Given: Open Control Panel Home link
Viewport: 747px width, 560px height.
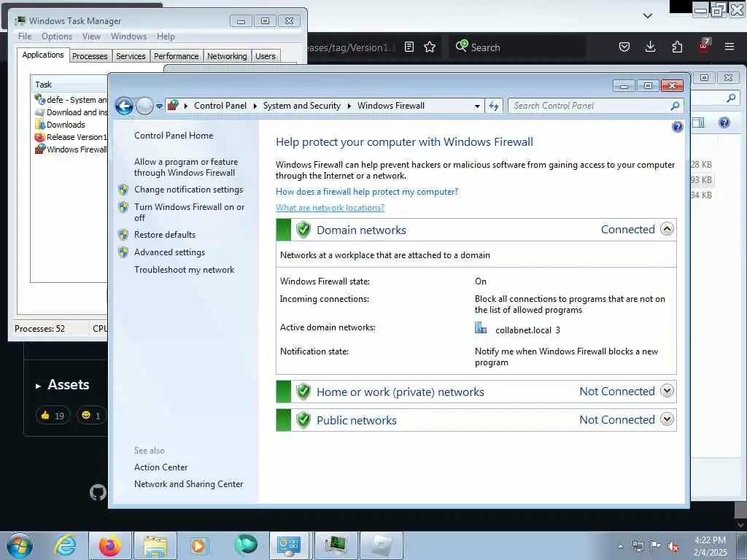Looking at the screenshot, I should (174, 135).
